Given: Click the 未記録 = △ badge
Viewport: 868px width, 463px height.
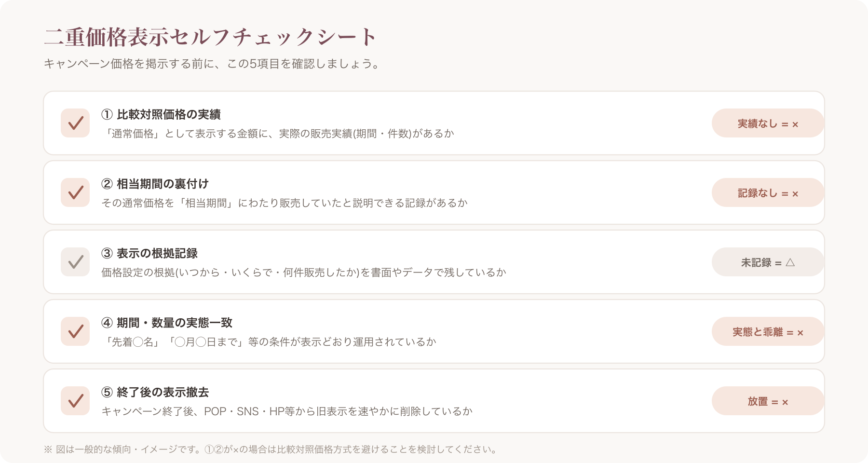Looking at the screenshot, I should (768, 262).
